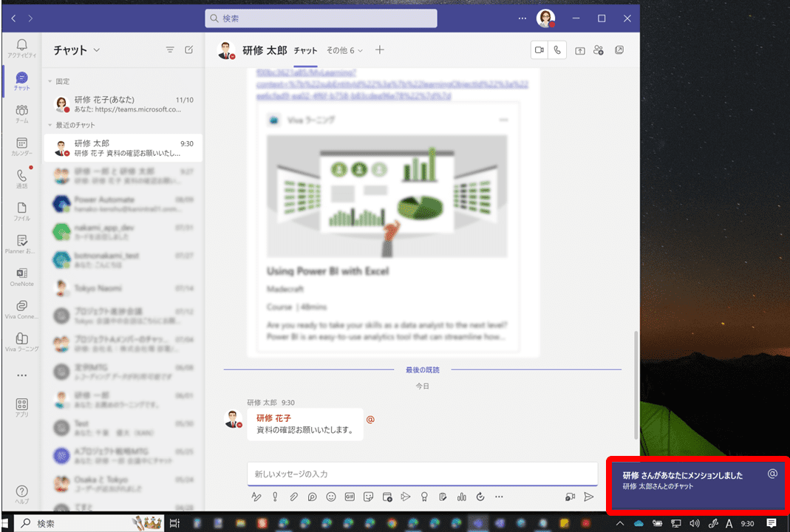The width and height of the screenshot is (790, 532).
Task: Open the カレンダー view in sidebar
Action: (x=21, y=146)
